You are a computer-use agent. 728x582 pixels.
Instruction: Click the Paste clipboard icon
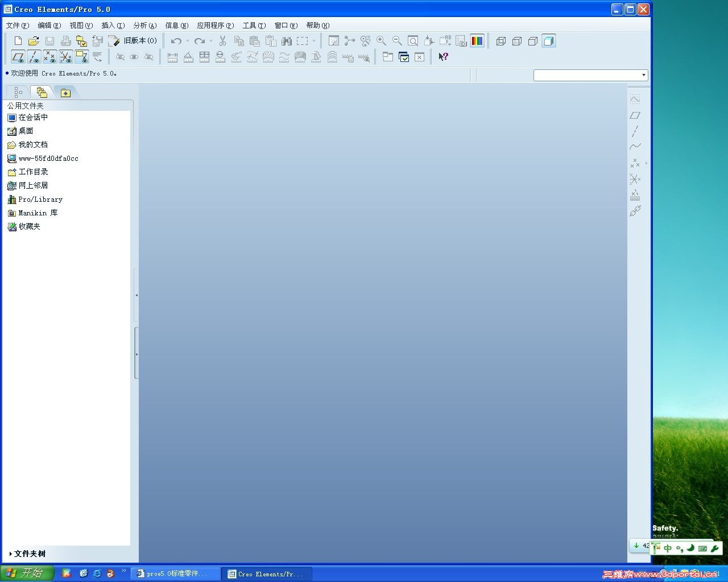[x=255, y=41]
